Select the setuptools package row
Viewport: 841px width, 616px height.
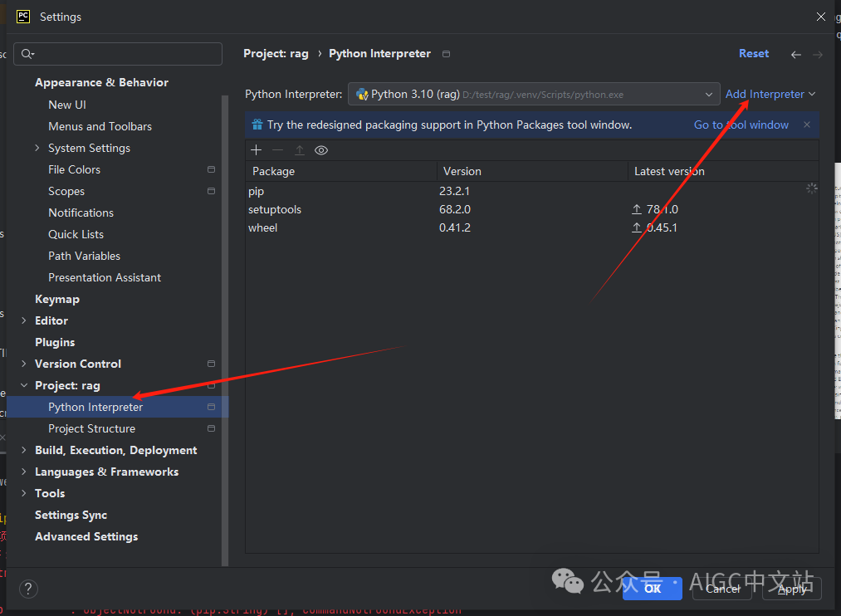(x=532, y=209)
